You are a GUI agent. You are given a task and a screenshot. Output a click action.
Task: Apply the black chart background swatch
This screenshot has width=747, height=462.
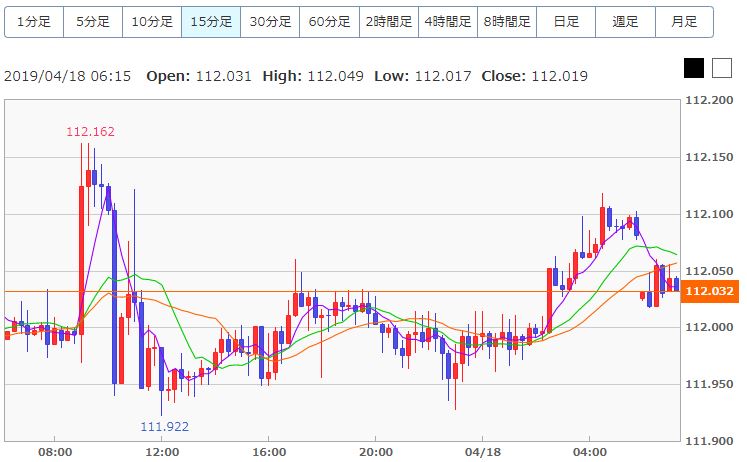point(694,68)
